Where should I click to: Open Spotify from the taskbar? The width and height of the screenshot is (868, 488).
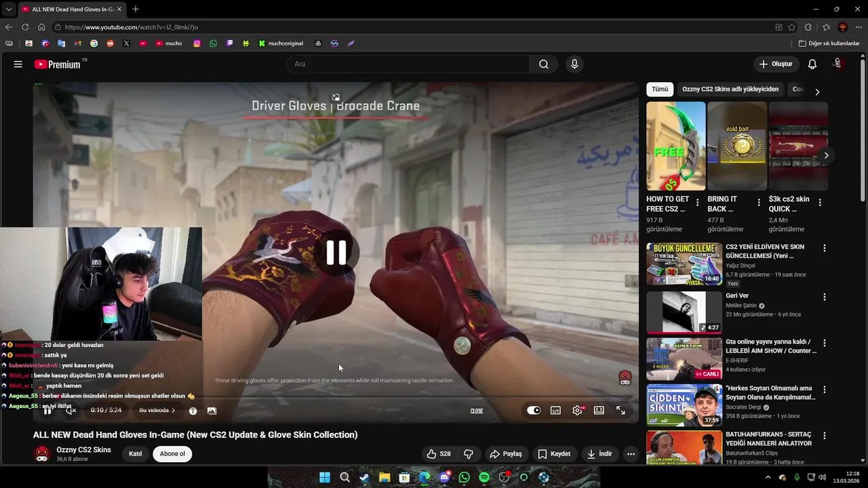click(484, 477)
